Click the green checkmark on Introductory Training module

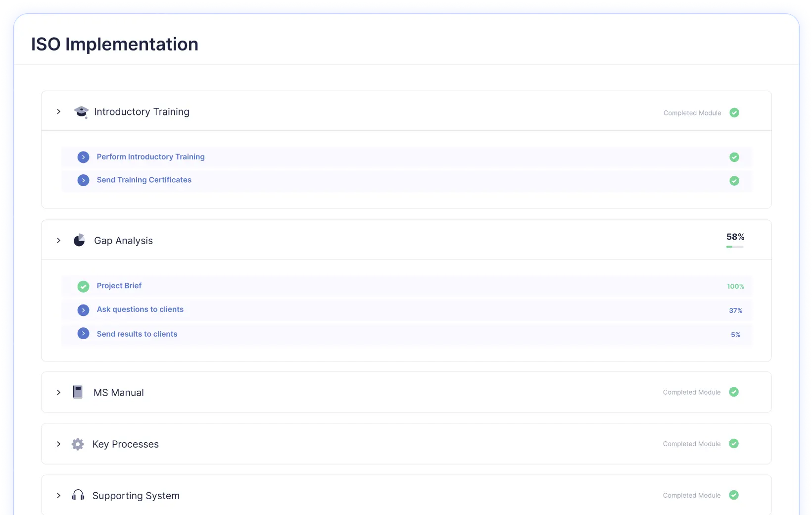734,112
